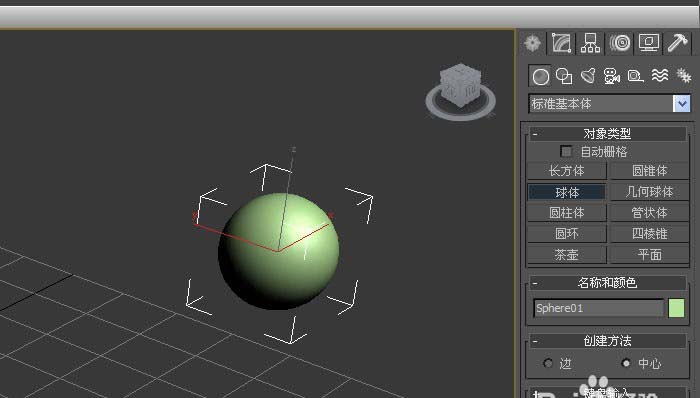Image resolution: width=700 pixels, height=398 pixels.
Task: Switch to the Display panel tab
Action: coord(649,44)
